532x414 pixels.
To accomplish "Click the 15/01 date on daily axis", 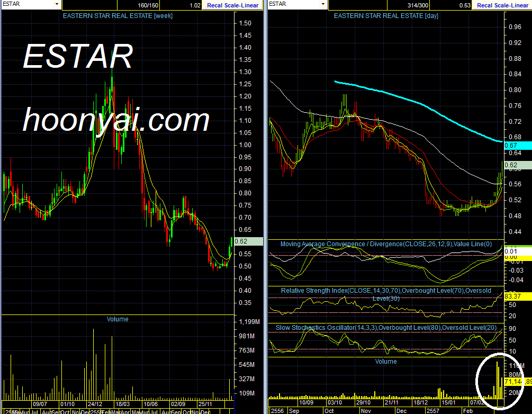I will (x=448, y=402).
